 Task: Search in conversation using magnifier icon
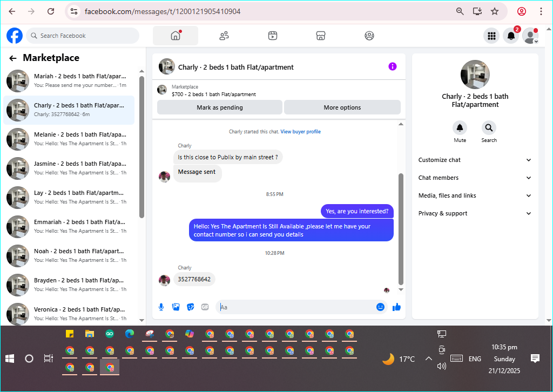tap(489, 128)
